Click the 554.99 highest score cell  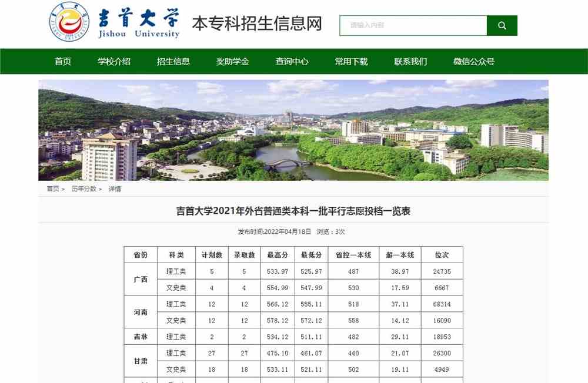[x=278, y=287]
